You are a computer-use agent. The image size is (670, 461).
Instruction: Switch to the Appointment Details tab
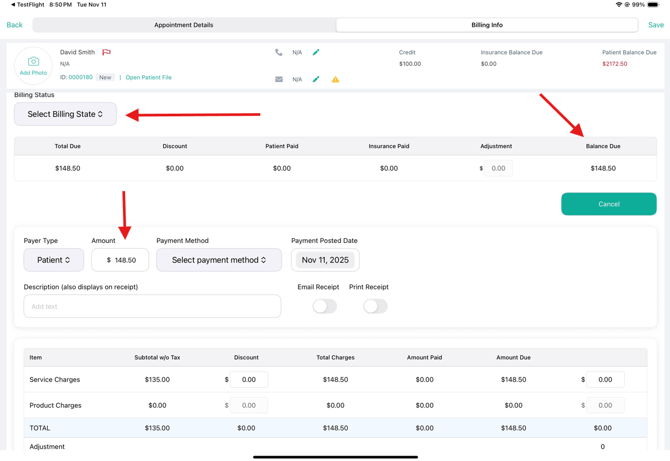[184, 25]
